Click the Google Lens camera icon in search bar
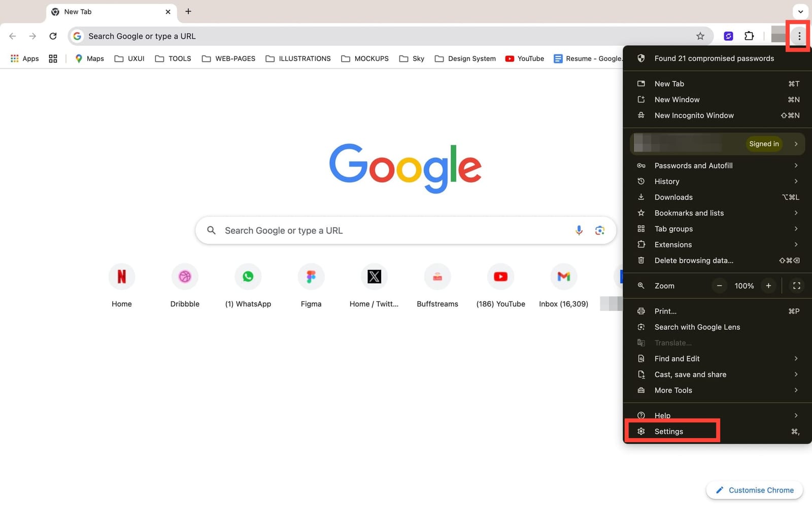812x508 pixels. click(x=600, y=230)
